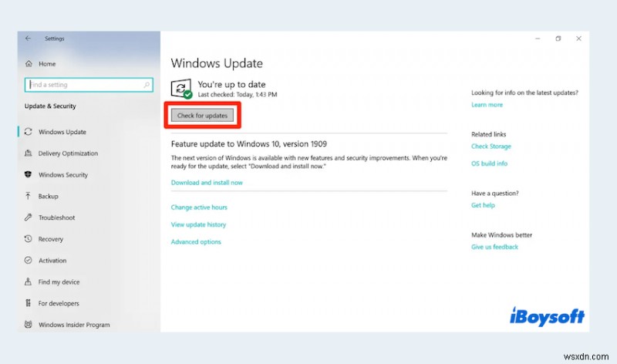Viewport: 617px width, 364px height.
Task: Open Activation settings
Action: [52, 261]
